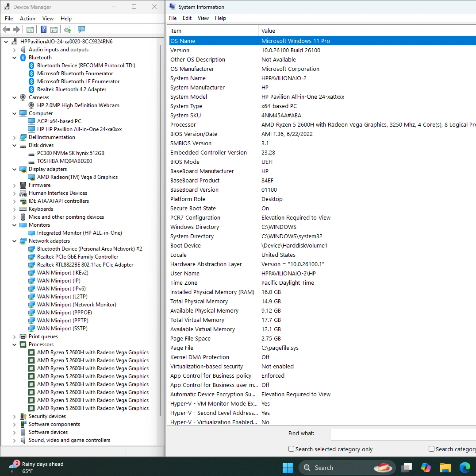This screenshot has width=476, height=476.
Task: Open Task View from the taskbar
Action: 406,468
